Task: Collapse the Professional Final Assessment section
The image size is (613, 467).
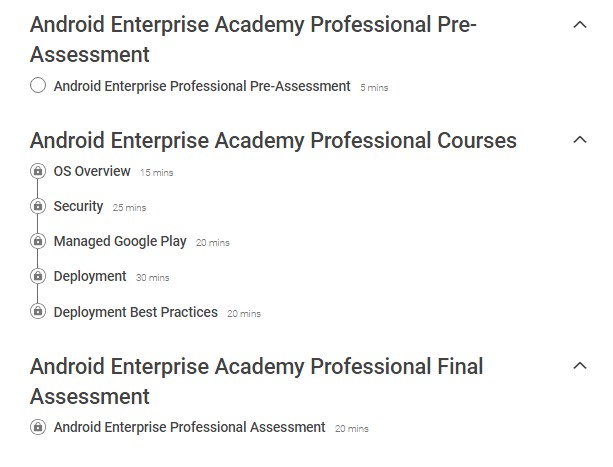Action: (579, 366)
